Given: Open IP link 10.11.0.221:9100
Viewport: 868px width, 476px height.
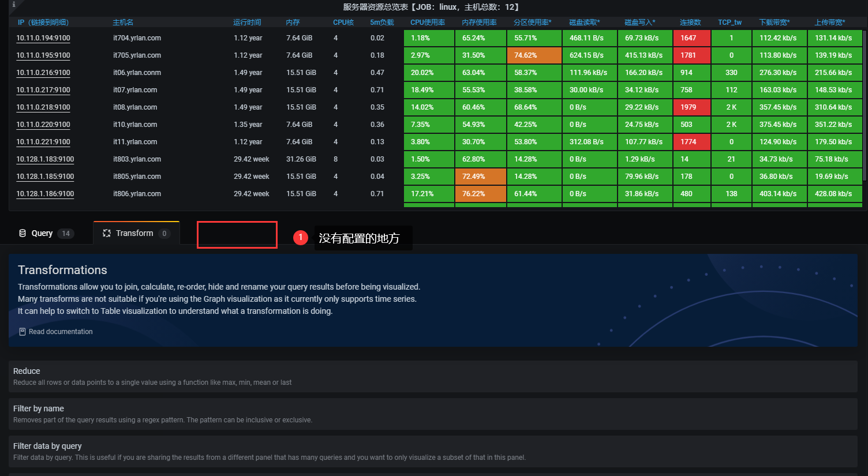Looking at the screenshot, I should tap(43, 142).
